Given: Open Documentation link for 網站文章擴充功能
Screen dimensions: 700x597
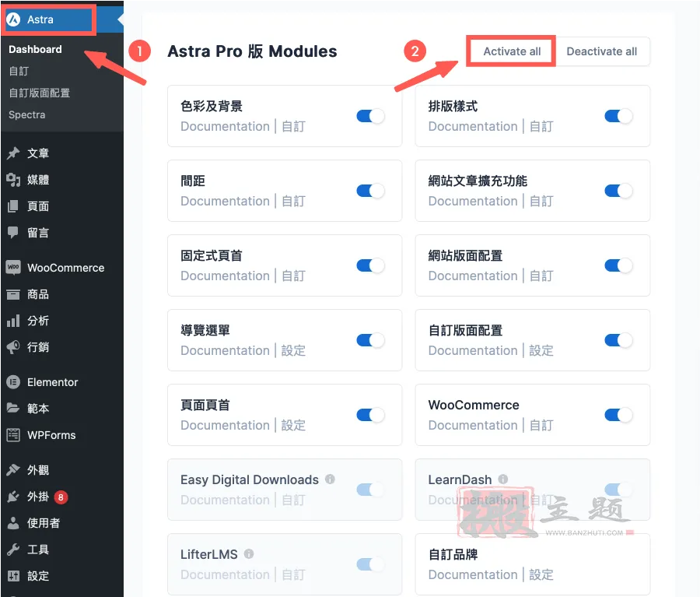Looking at the screenshot, I should click(x=473, y=201).
